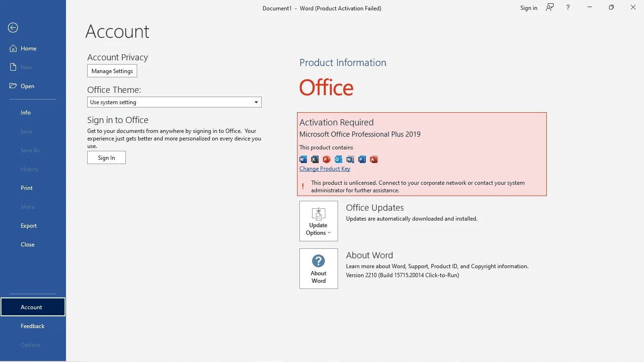The height and width of the screenshot is (362, 644).
Task: Choose Close in the sidebar menu
Action: (x=33, y=245)
